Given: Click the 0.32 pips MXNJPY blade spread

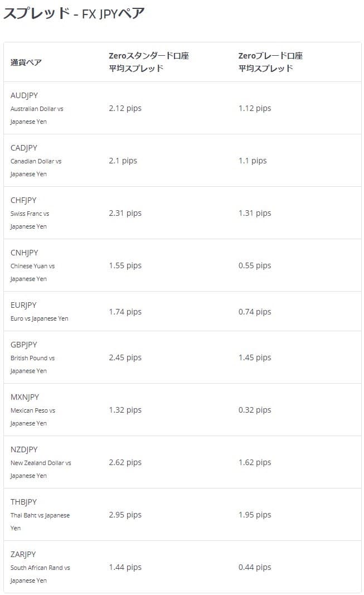Looking at the screenshot, I should 255,410.
